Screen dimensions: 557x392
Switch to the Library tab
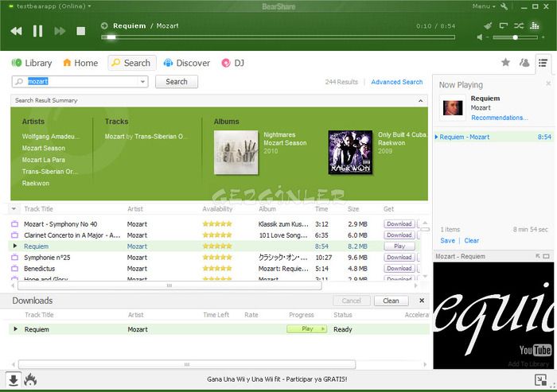(x=32, y=63)
